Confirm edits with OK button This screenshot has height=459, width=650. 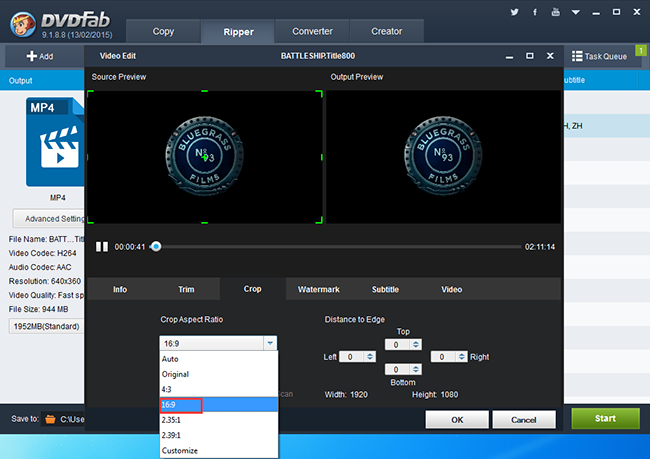tap(457, 420)
